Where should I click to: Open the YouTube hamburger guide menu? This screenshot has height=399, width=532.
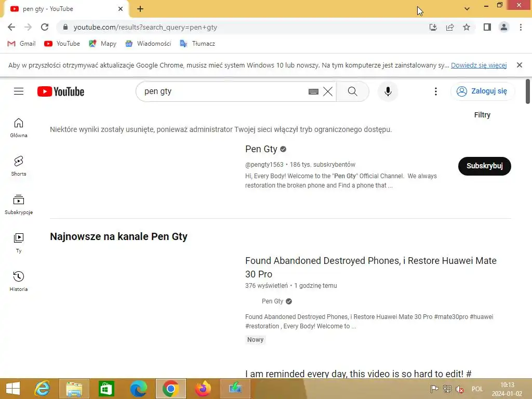(19, 91)
